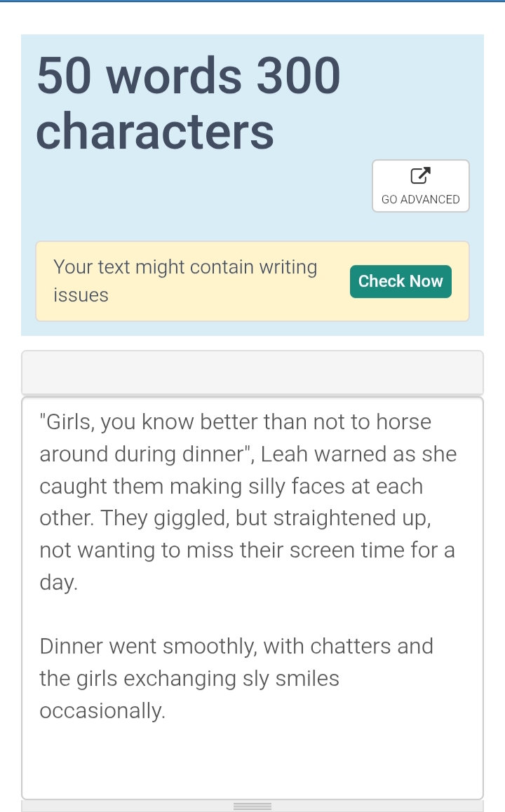The height and width of the screenshot is (812, 505).
Task: Place cursor on the word "occasionally"
Action: click(101, 710)
